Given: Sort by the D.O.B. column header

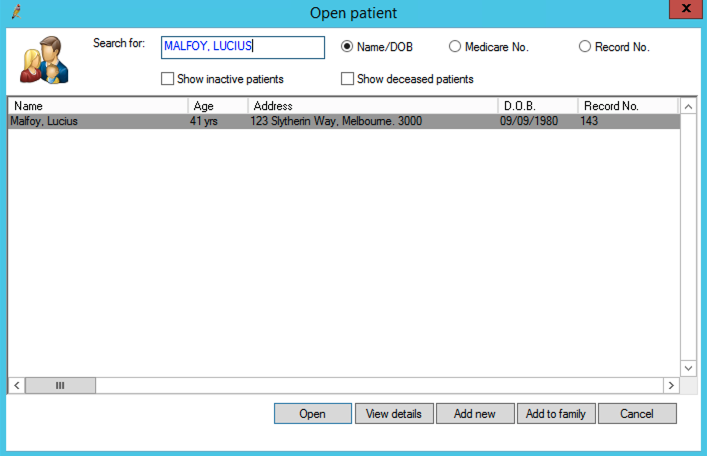Looking at the screenshot, I should [x=538, y=106].
